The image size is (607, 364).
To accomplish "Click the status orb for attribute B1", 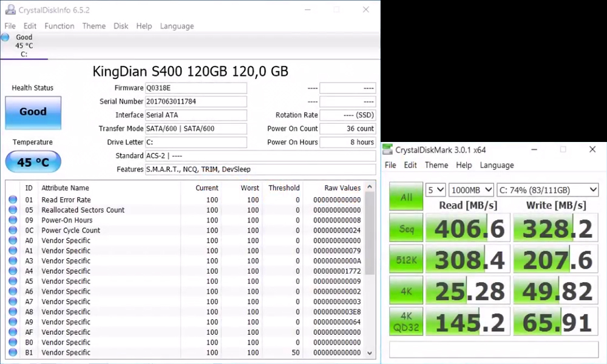I will pos(13,352).
